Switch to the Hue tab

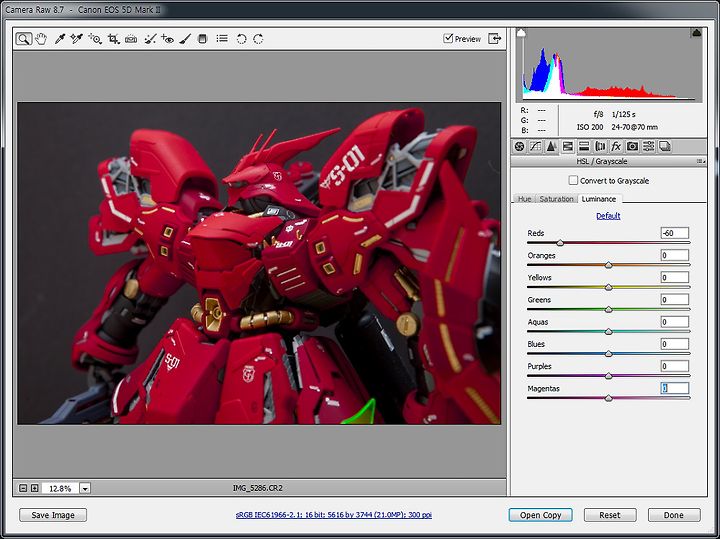tap(524, 199)
